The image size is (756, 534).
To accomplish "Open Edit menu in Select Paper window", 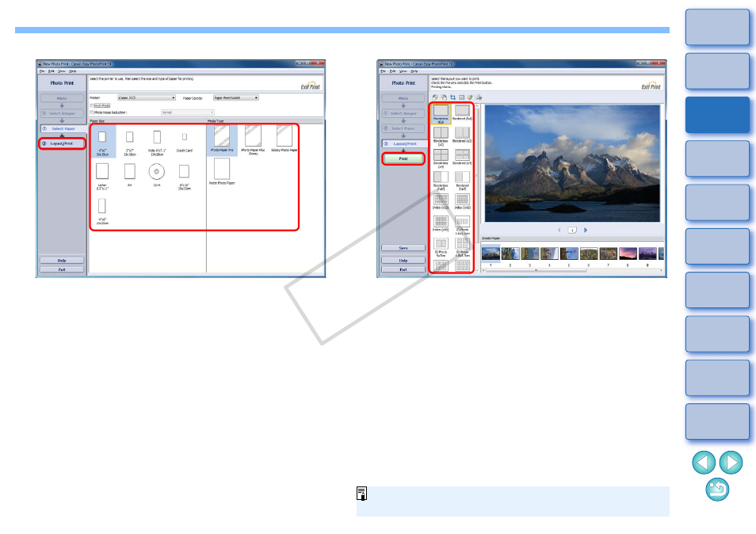I will tap(52, 71).
